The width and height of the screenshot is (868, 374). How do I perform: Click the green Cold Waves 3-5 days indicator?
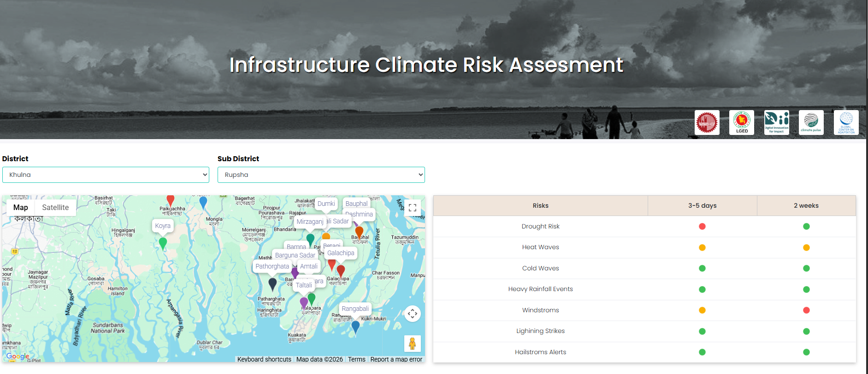click(x=702, y=268)
